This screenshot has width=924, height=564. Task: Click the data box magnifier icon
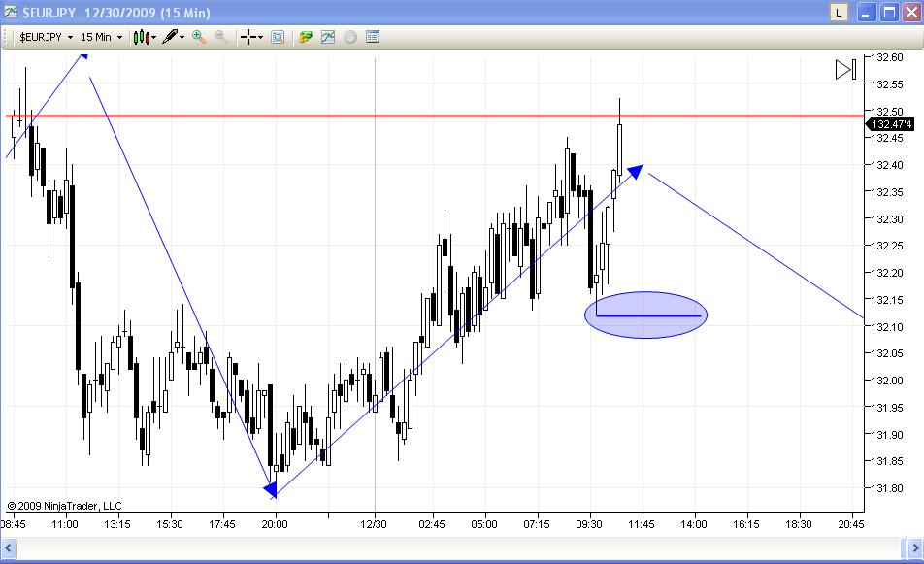(278, 37)
